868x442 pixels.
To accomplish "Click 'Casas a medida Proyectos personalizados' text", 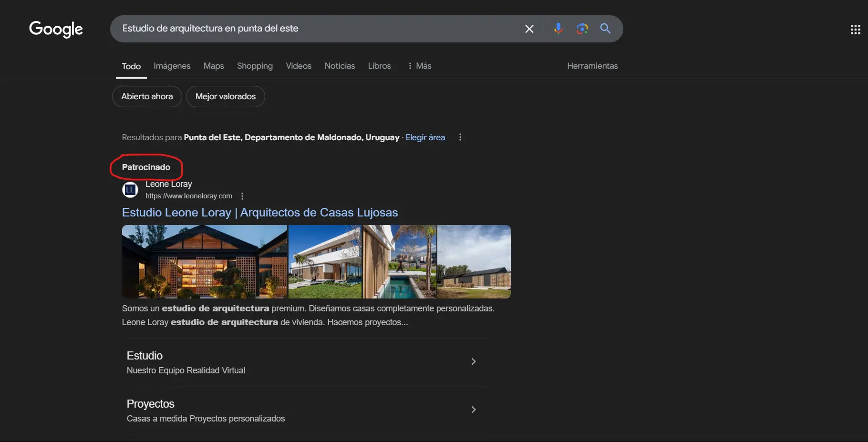I will click(x=206, y=419).
